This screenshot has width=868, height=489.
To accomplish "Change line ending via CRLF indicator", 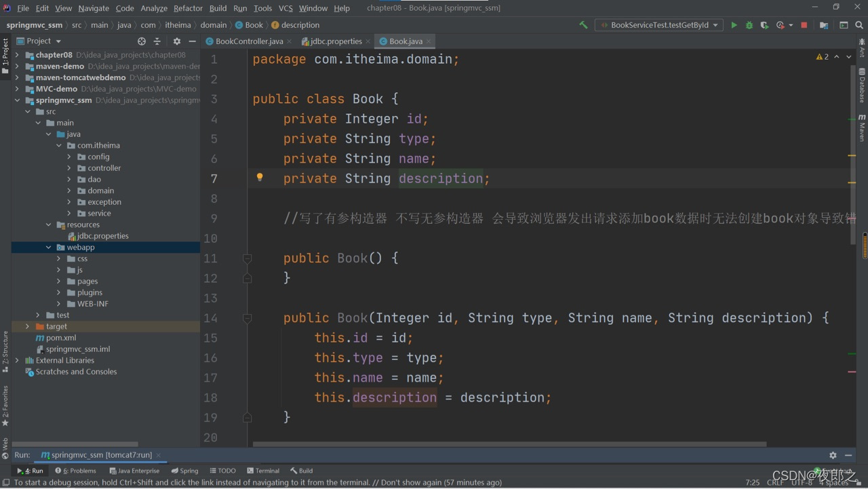I will point(775,482).
